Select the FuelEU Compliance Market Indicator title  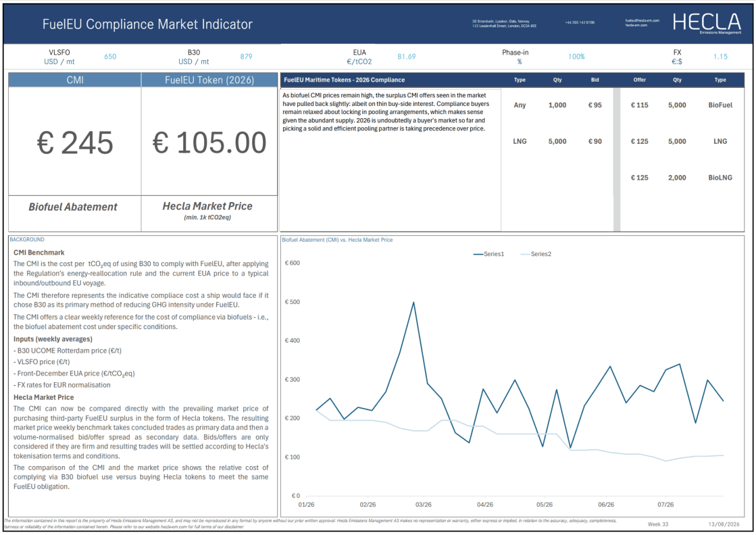[147, 24]
